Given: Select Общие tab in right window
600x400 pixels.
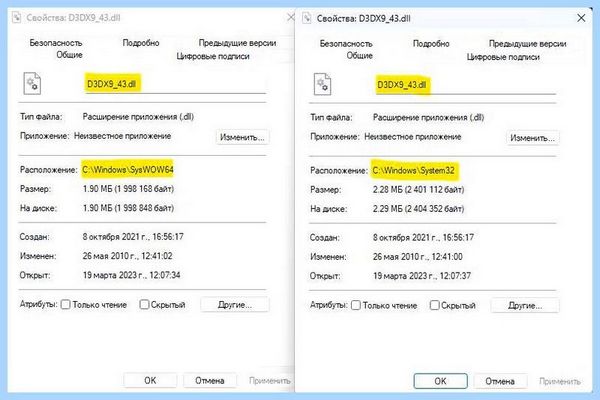Looking at the screenshot, I should tap(359, 56).
